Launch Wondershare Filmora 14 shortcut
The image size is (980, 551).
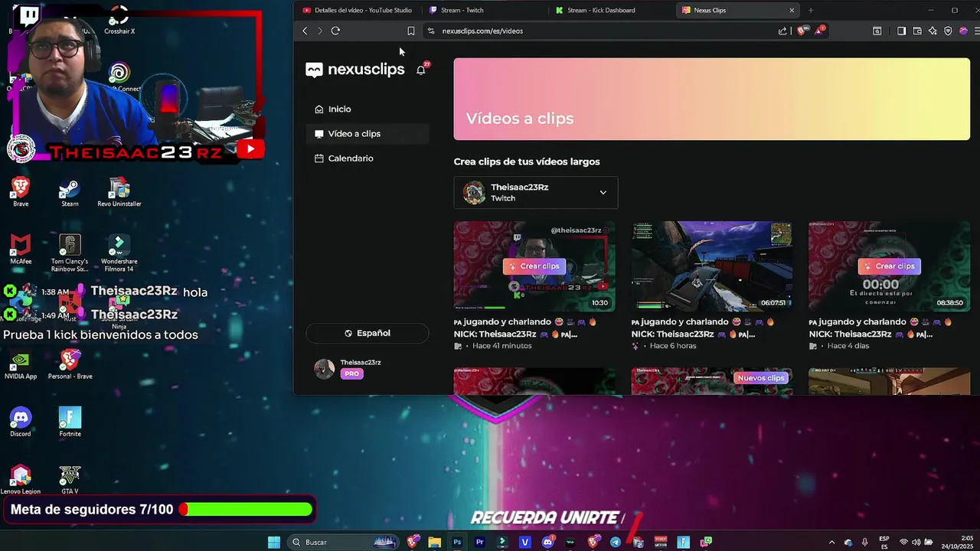(x=119, y=253)
